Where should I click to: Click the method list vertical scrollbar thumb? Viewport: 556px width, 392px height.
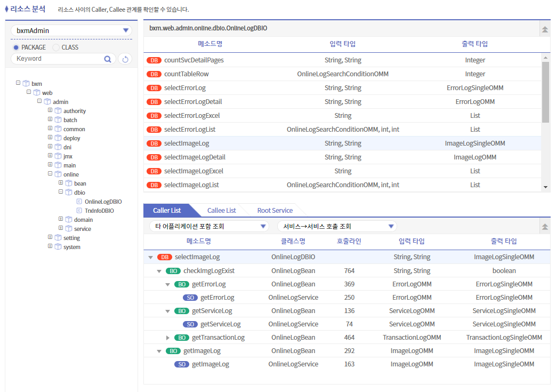545,92
